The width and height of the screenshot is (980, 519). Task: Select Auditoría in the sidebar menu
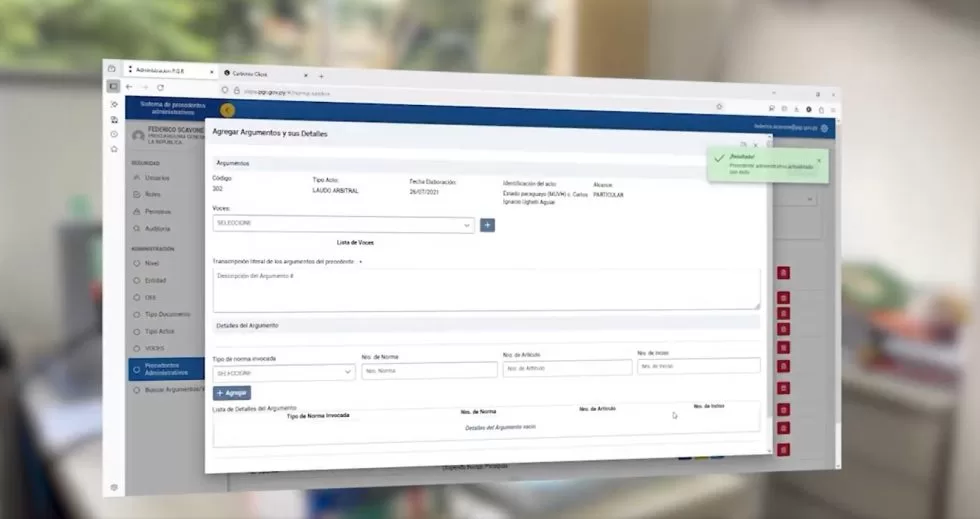(x=157, y=229)
